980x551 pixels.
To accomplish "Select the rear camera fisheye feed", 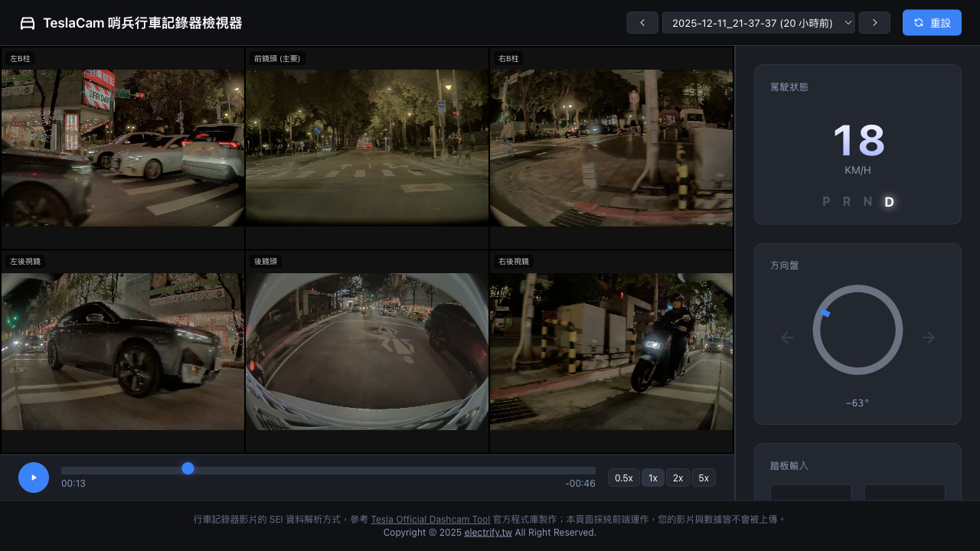I will point(367,351).
